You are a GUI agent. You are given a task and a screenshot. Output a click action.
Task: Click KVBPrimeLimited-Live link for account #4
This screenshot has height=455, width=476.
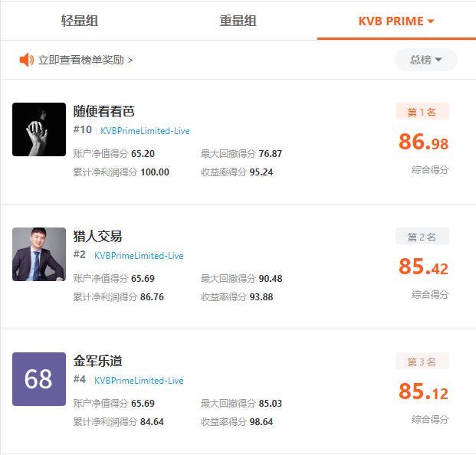point(139,380)
